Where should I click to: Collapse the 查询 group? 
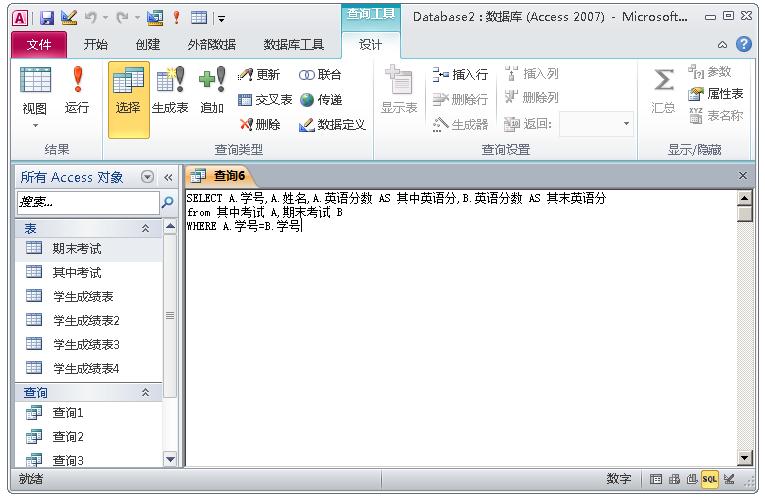tap(145, 392)
